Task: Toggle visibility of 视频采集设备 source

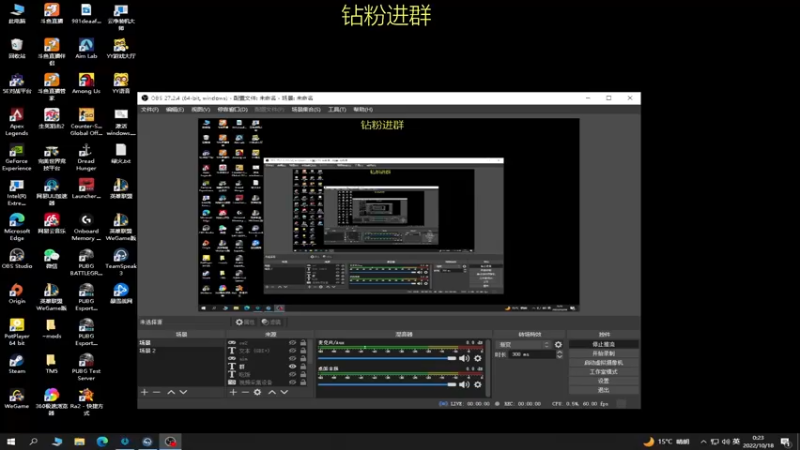Action: pos(292,382)
